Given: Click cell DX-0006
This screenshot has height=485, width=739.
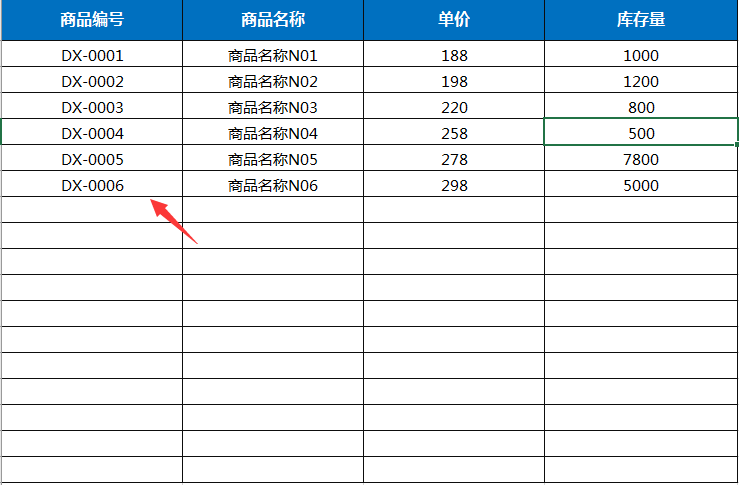Looking at the screenshot, I should [92, 183].
